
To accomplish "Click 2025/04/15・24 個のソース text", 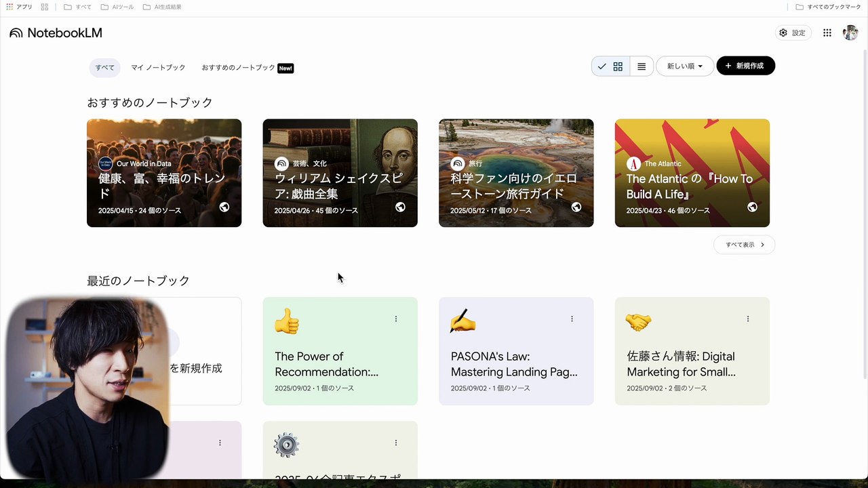I will [140, 211].
